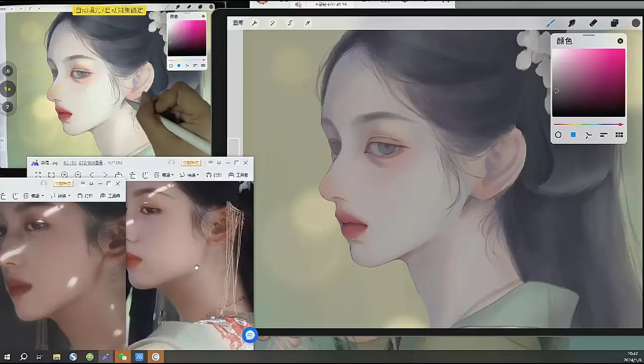Open the Procreate Actions wrench menu
The height and width of the screenshot is (364, 644).
[255, 23]
